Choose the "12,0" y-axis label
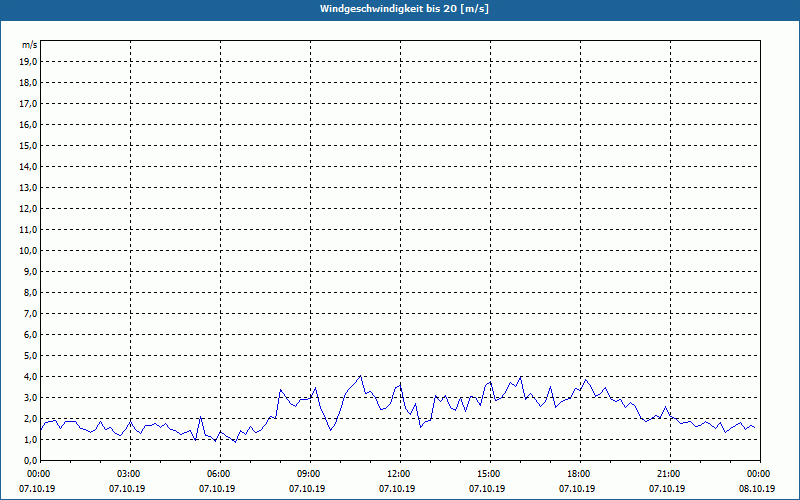 point(29,209)
